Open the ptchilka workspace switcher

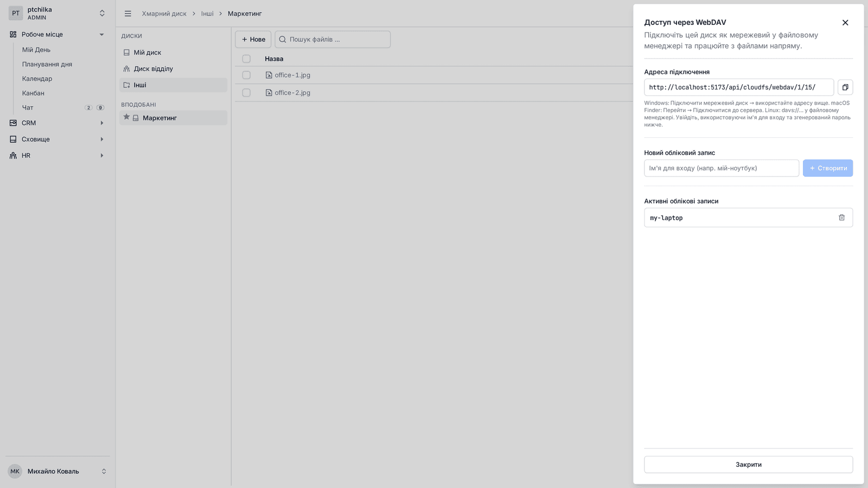point(57,14)
